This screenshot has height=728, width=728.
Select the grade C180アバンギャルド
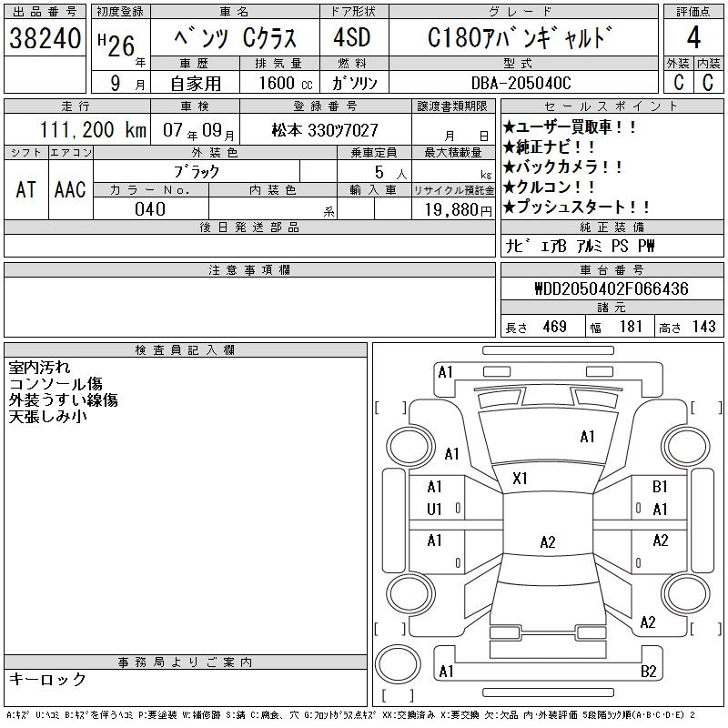pos(520,37)
